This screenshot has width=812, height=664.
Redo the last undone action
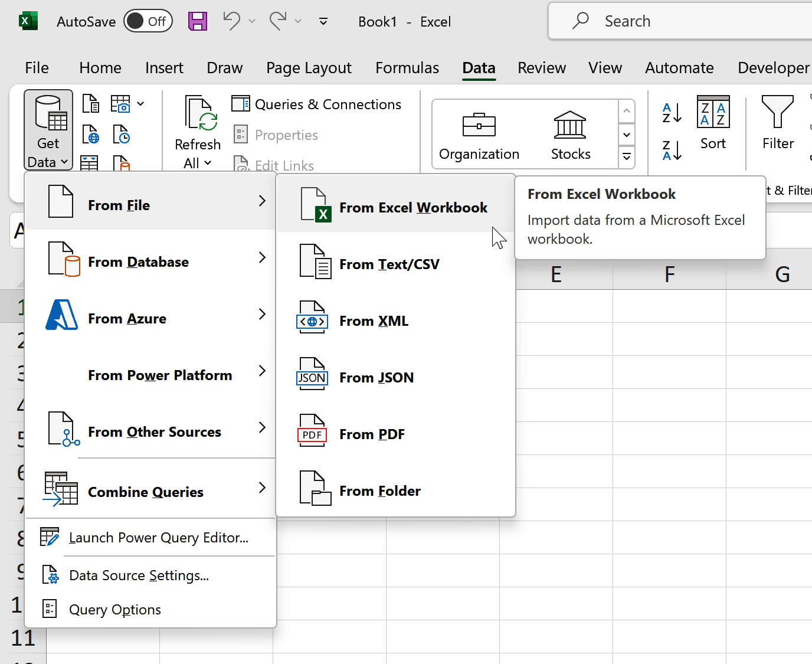tap(277, 21)
